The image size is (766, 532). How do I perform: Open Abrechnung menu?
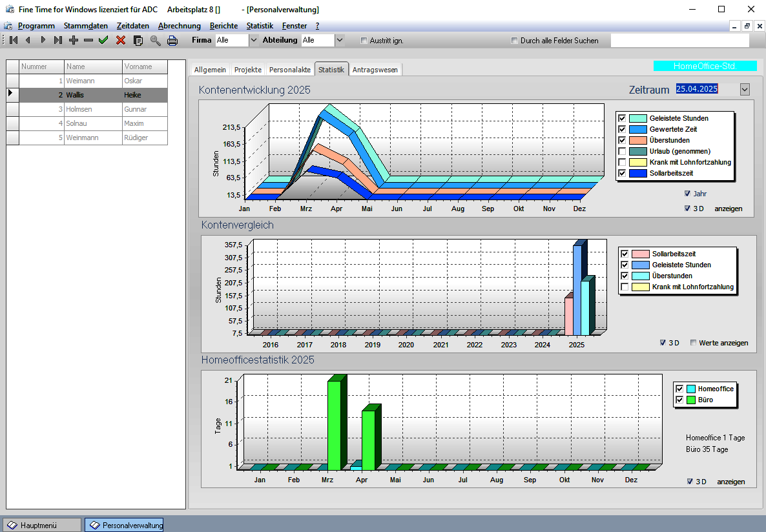180,26
